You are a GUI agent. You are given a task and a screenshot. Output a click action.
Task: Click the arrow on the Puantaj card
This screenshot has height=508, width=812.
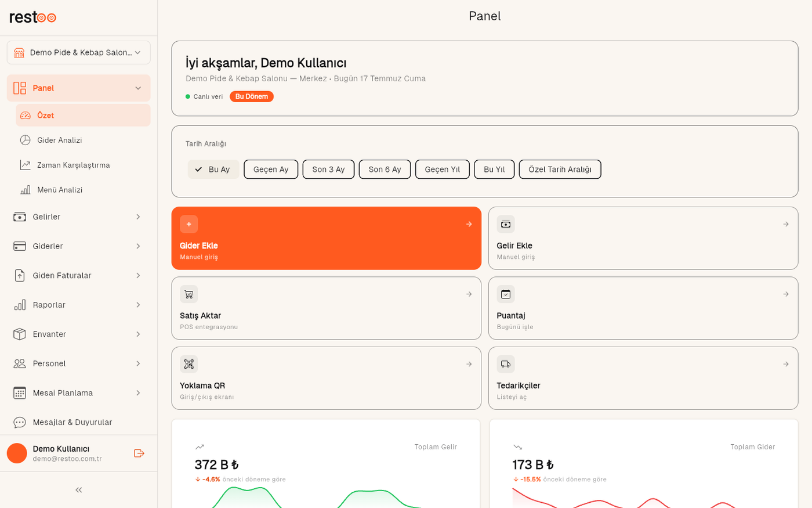(x=786, y=294)
